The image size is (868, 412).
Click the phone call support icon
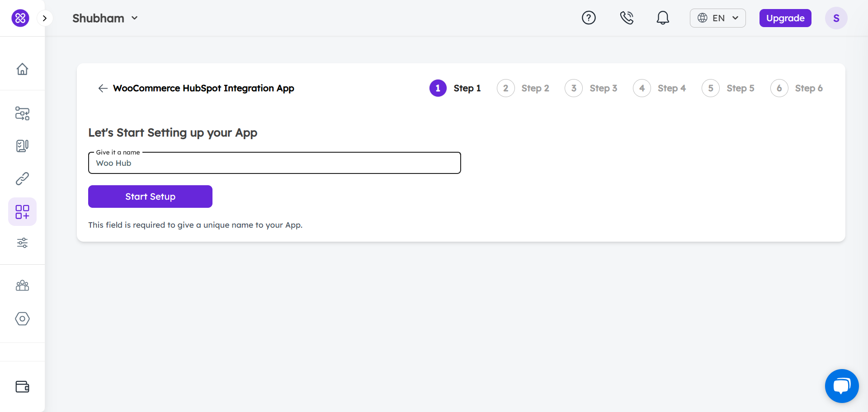tap(627, 18)
